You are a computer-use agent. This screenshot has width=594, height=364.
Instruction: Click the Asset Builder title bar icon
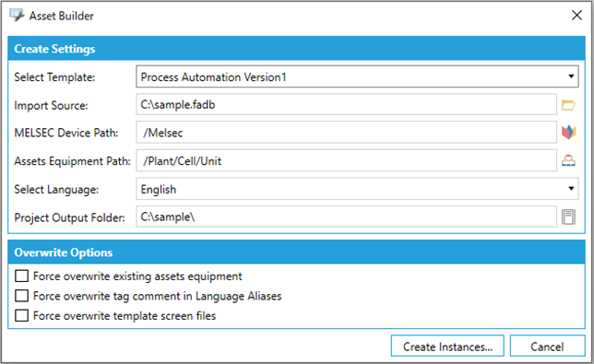pyautogui.click(x=17, y=16)
